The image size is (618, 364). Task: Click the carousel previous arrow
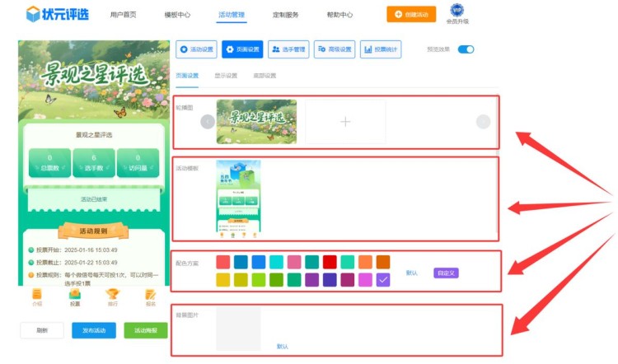tap(208, 122)
